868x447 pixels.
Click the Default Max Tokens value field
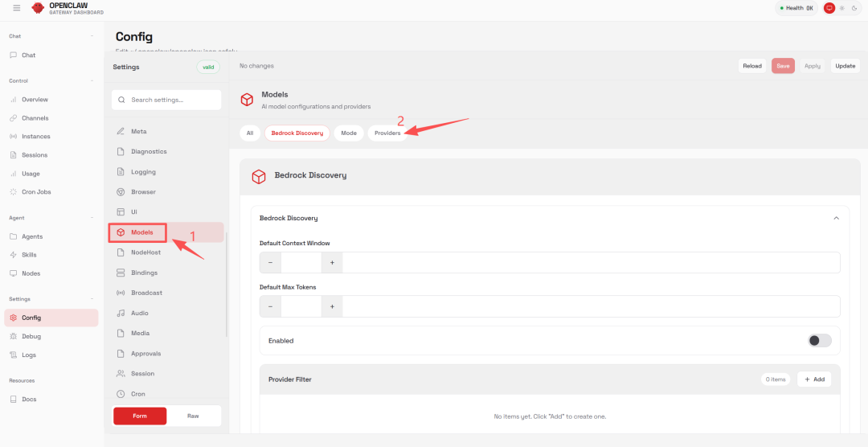coord(301,306)
